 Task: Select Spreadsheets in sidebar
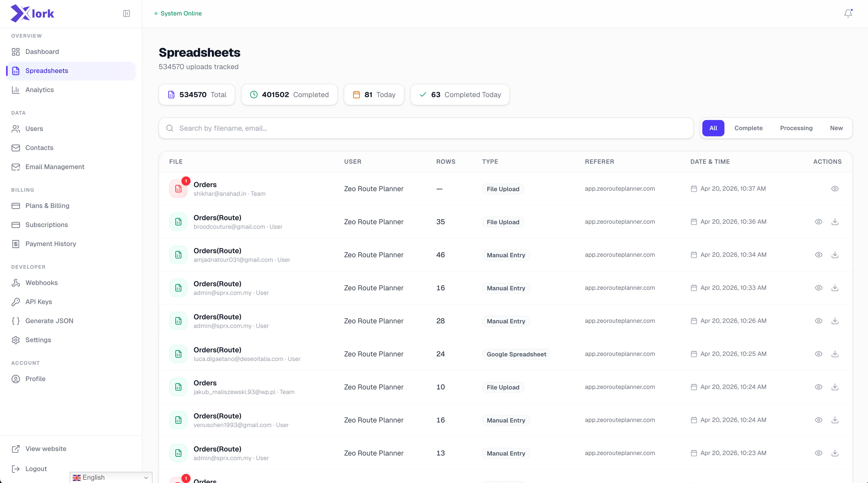[x=71, y=71]
